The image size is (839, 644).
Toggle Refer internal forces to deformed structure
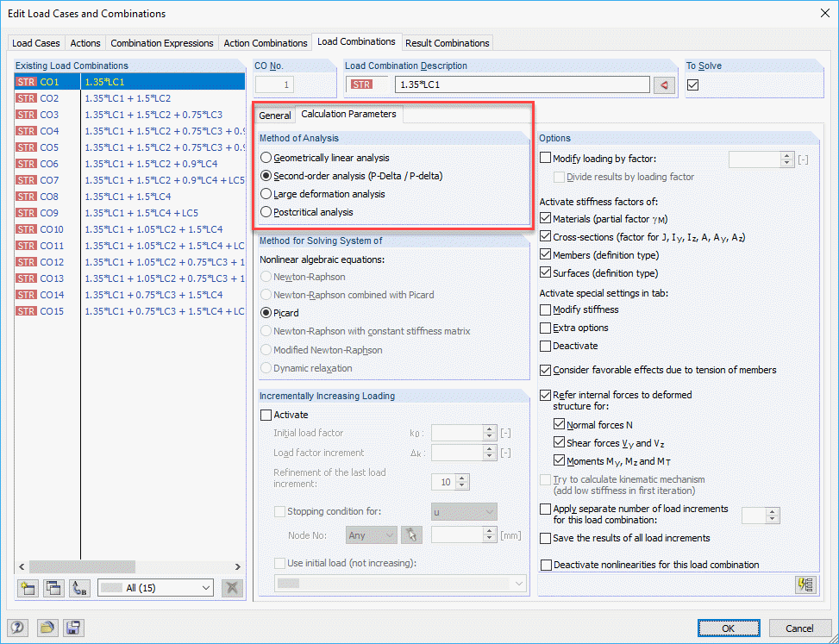546,395
